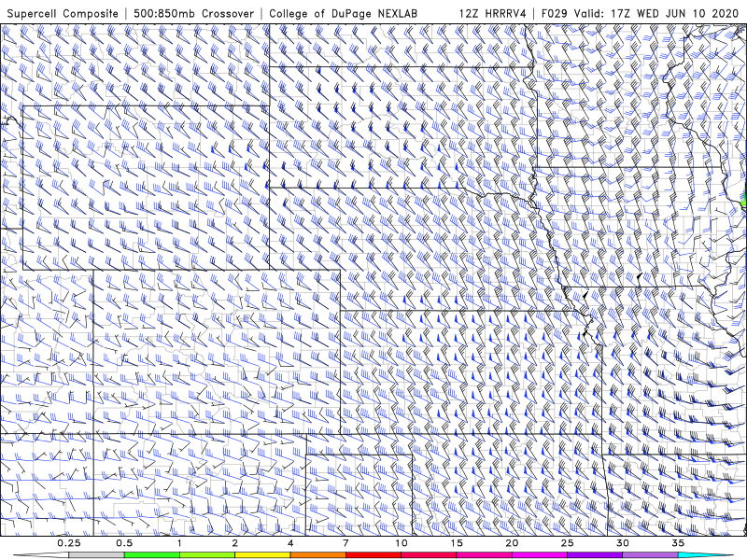
Task: Click the legend label 1
Action: [179, 543]
